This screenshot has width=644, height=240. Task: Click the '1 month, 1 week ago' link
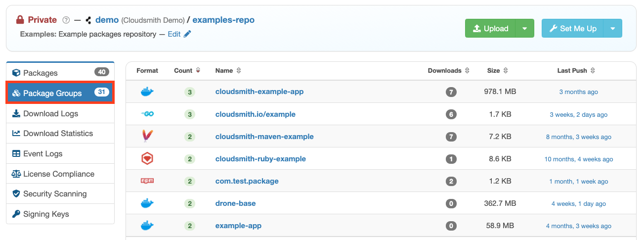point(578,182)
